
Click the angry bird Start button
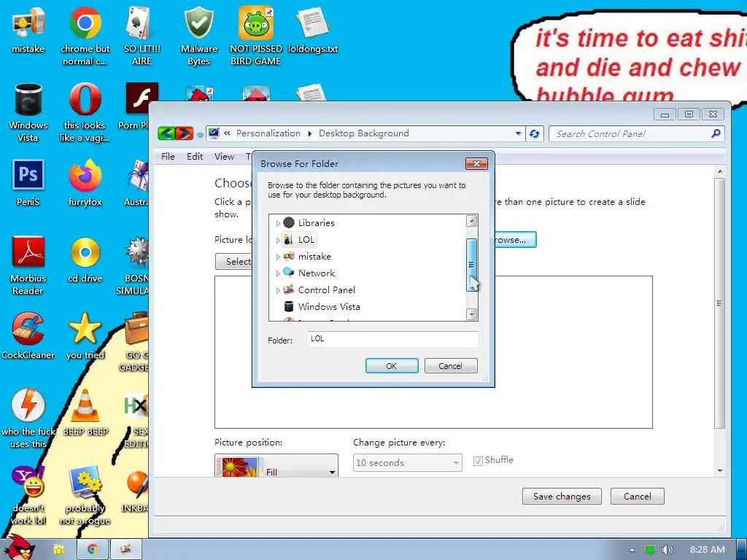pyautogui.click(x=21, y=548)
